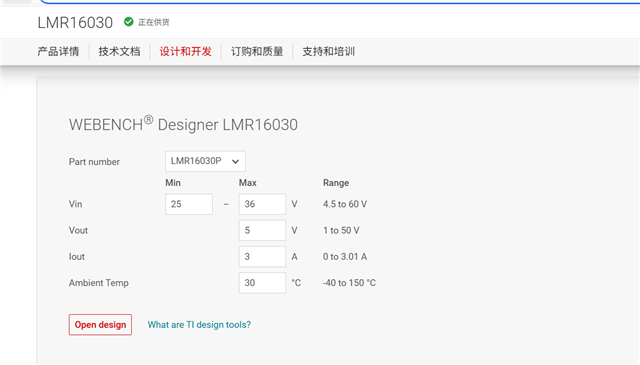Click the 4.5 to 60 V range text

pyautogui.click(x=345, y=204)
